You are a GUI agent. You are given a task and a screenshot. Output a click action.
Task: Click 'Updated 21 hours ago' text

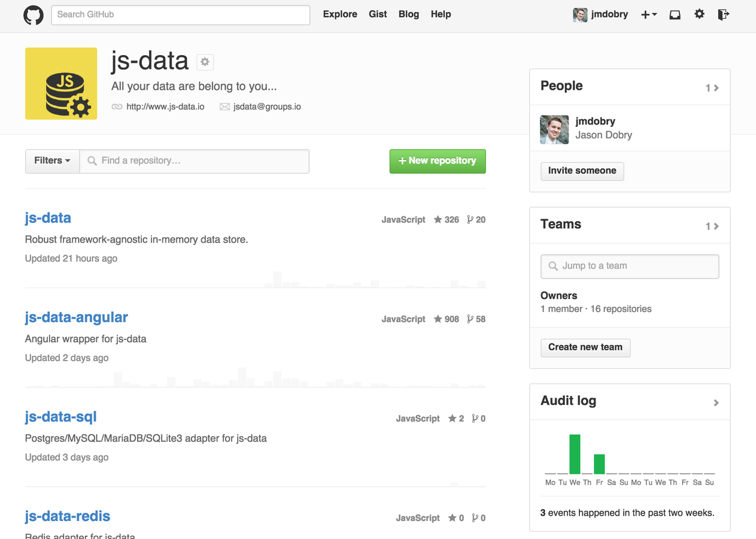71,259
